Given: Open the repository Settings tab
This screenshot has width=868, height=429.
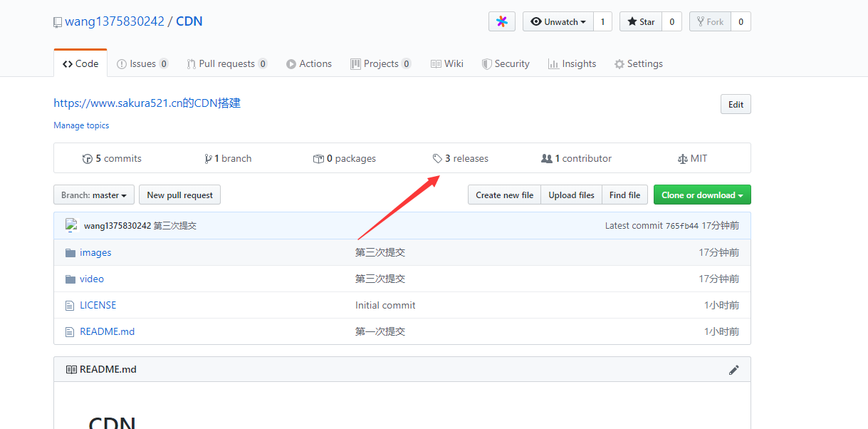Looking at the screenshot, I should click(x=639, y=63).
